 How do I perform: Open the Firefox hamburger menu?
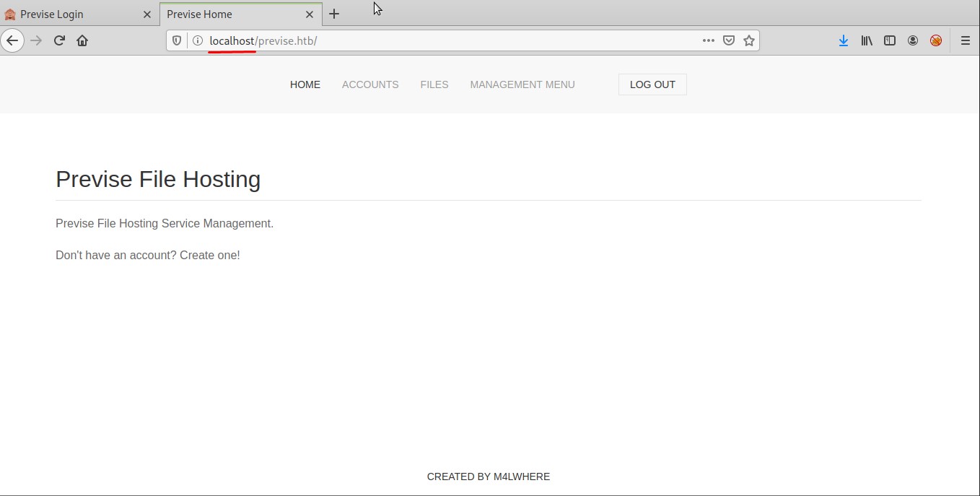coord(966,41)
